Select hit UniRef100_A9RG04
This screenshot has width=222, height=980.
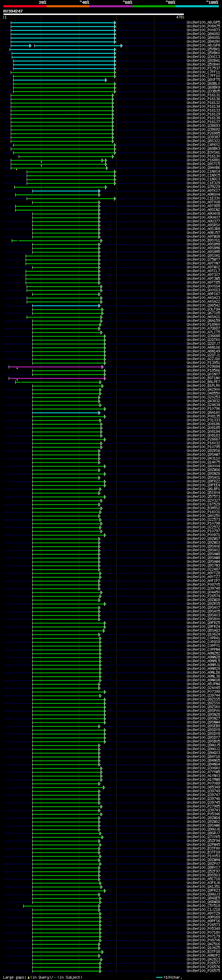(203, 194)
